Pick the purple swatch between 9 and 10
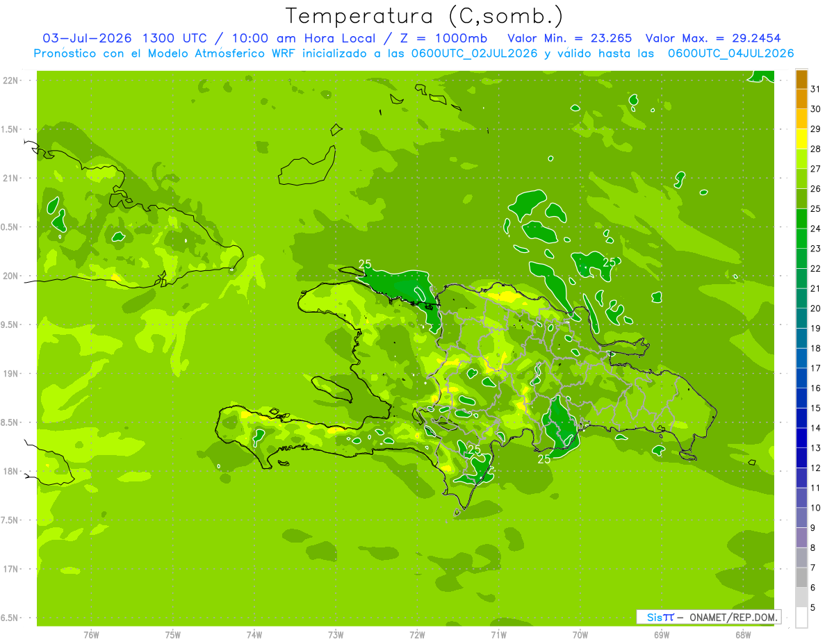Screen dimensions: 834x644 [x=801, y=518]
